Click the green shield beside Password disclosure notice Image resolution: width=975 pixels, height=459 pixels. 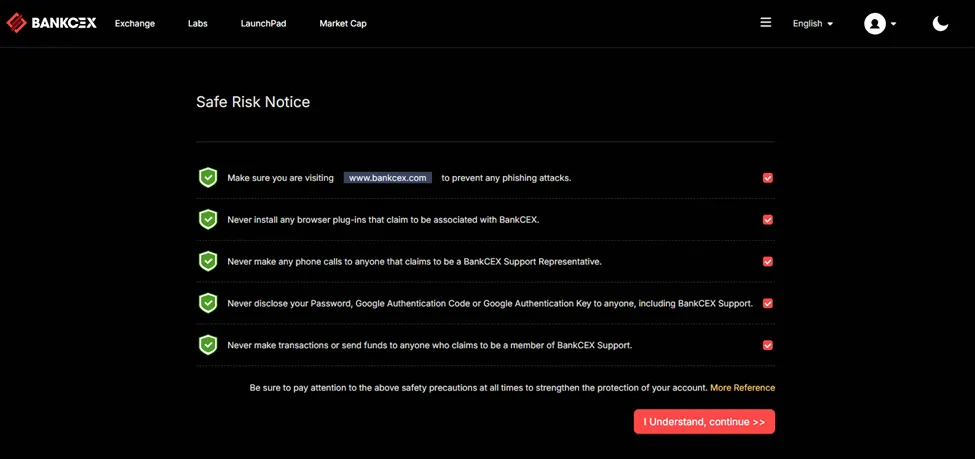208,303
